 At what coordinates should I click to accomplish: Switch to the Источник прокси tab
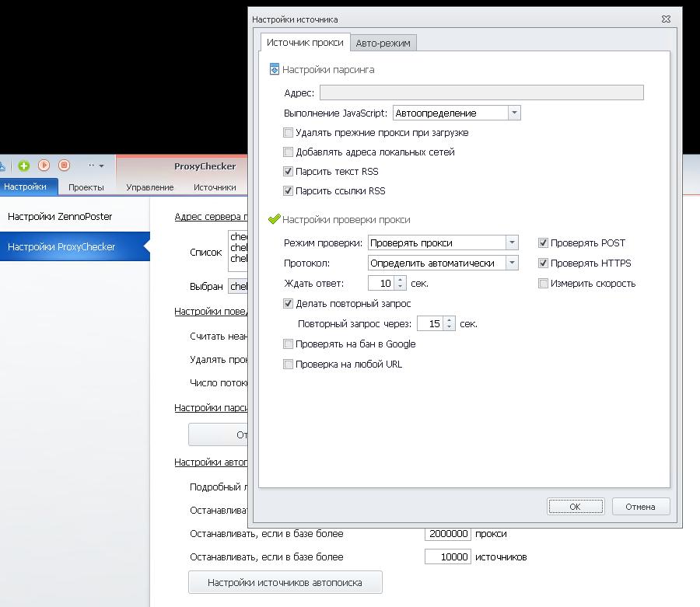pos(305,43)
